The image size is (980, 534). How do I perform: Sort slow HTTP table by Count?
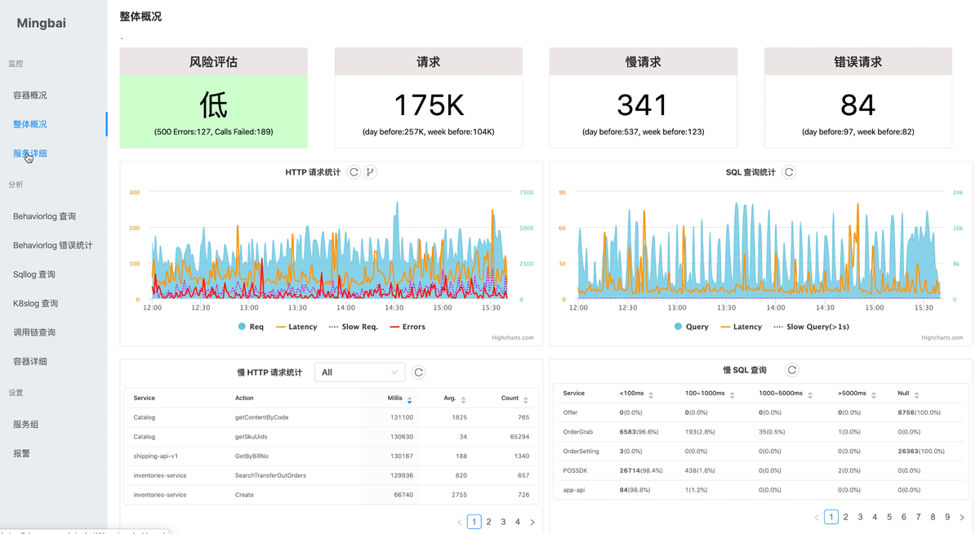click(x=525, y=399)
